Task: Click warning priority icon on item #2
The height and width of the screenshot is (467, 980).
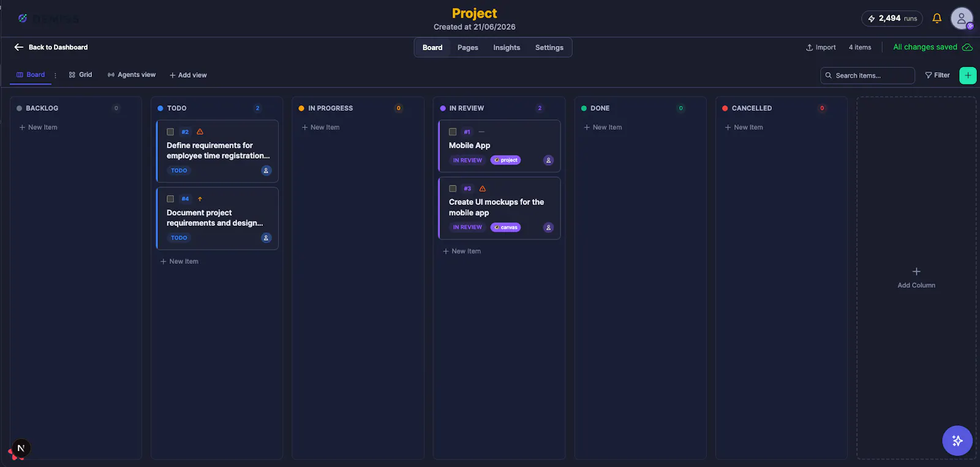Action: pyautogui.click(x=200, y=132)
